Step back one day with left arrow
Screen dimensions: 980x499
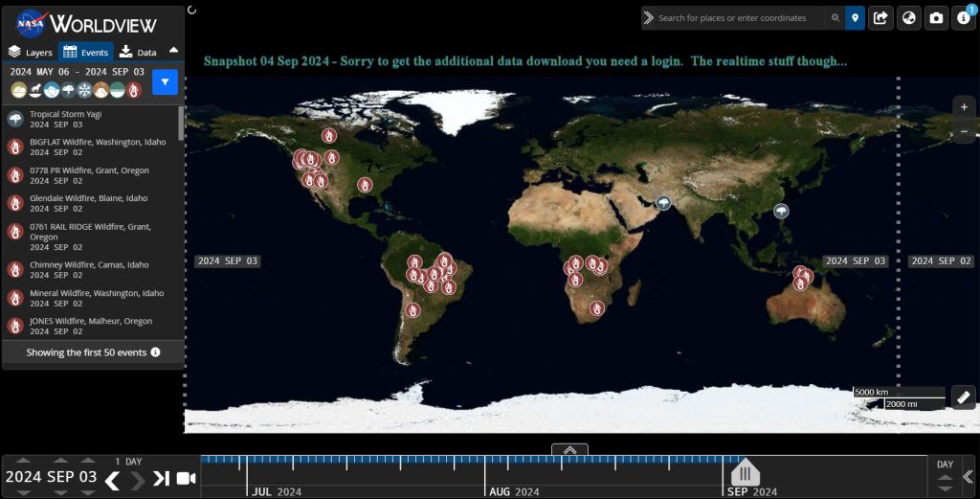click(112, 478)
